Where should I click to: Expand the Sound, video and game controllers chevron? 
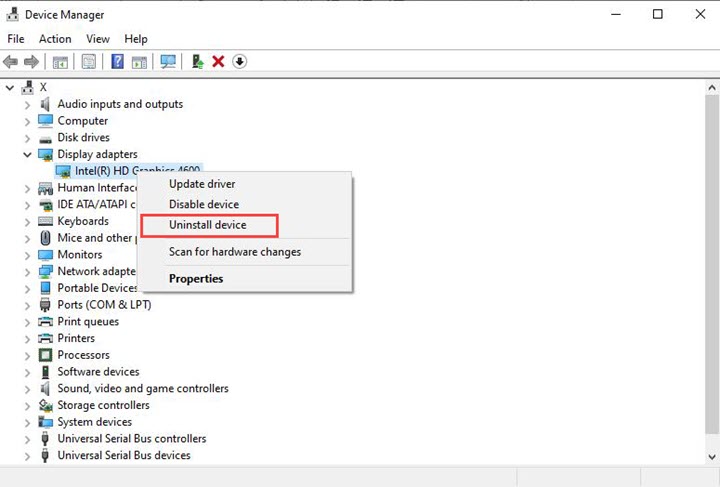[27, 389]
